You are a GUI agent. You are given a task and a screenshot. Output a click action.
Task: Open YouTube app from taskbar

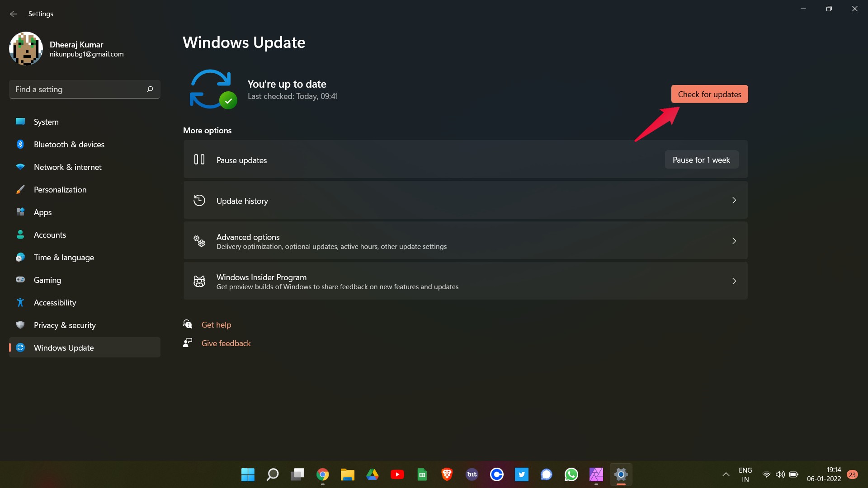point(396,474)
